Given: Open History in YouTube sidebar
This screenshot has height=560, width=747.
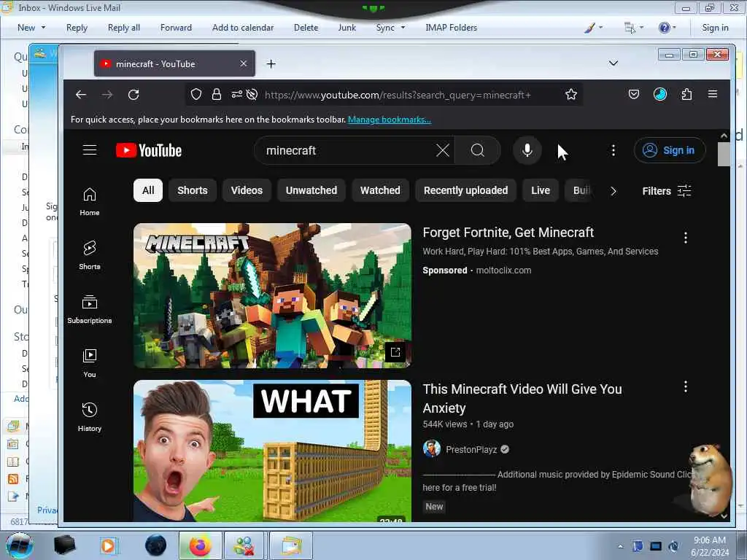Looking at the screenshot, I should coord(90,417).
